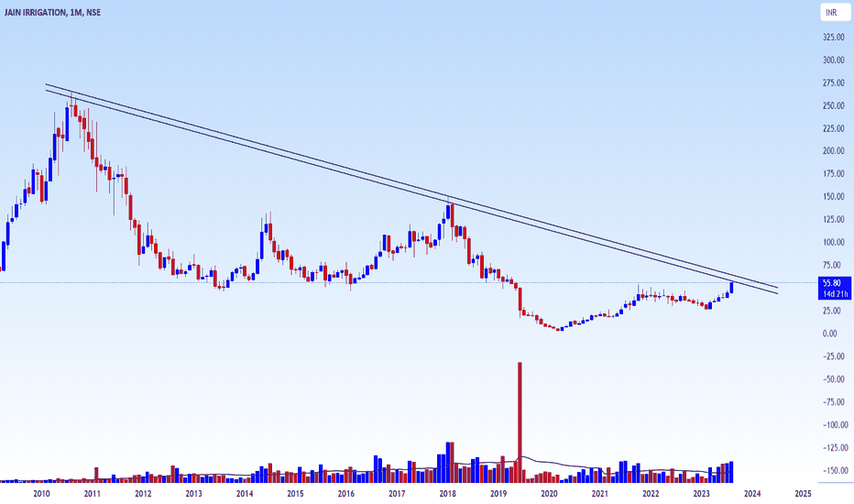Click the 2019 label on time axis

click(498, 494)
